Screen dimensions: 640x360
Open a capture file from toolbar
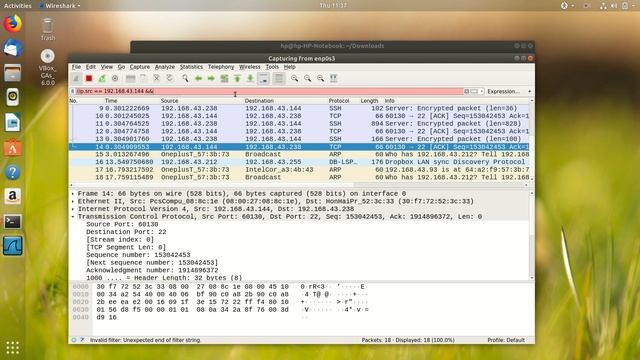click(x=131, y=78)
